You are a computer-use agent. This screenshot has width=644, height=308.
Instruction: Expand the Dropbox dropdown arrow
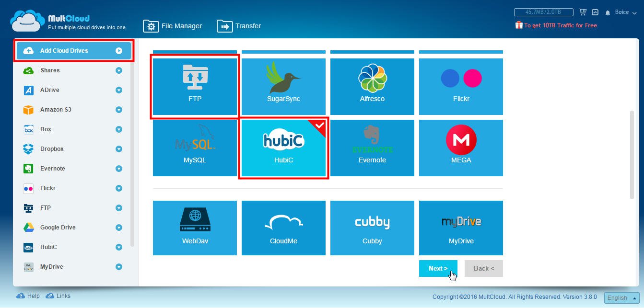click(x=119, y=149)
